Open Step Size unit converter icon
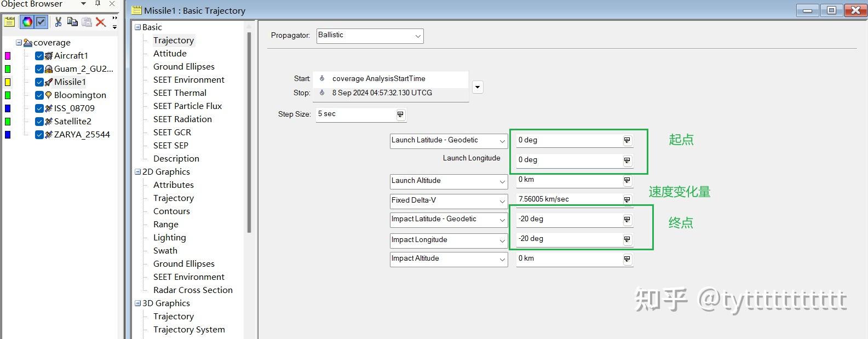This screenshot has height=339, width=868. coord(400,114)
